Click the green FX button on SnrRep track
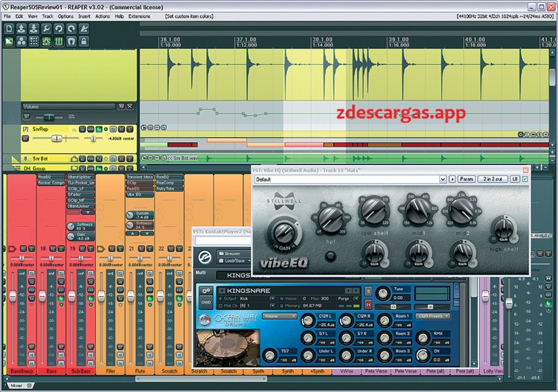Image resolution: width=558 pixels, height=392 pixels. click(x=99, y=129)
